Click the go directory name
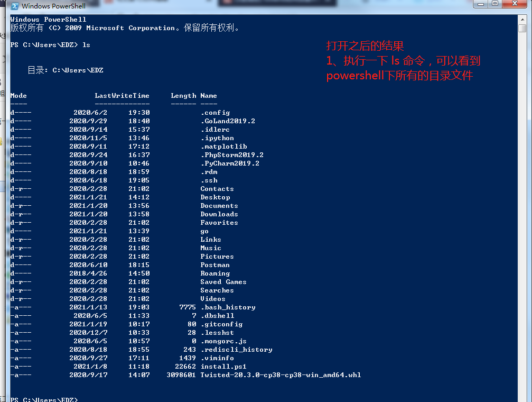532x402 pixels. 204,231
